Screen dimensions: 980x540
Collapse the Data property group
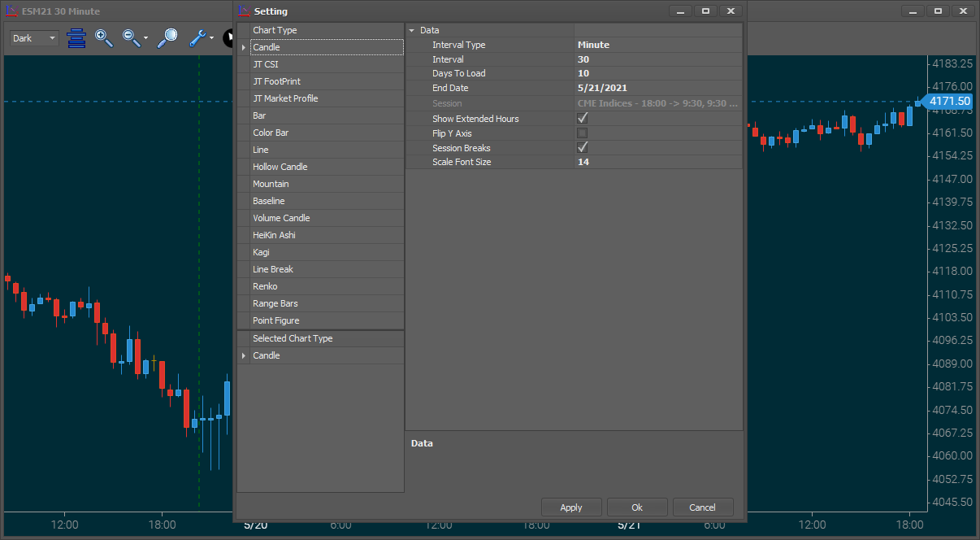[412, 30]
